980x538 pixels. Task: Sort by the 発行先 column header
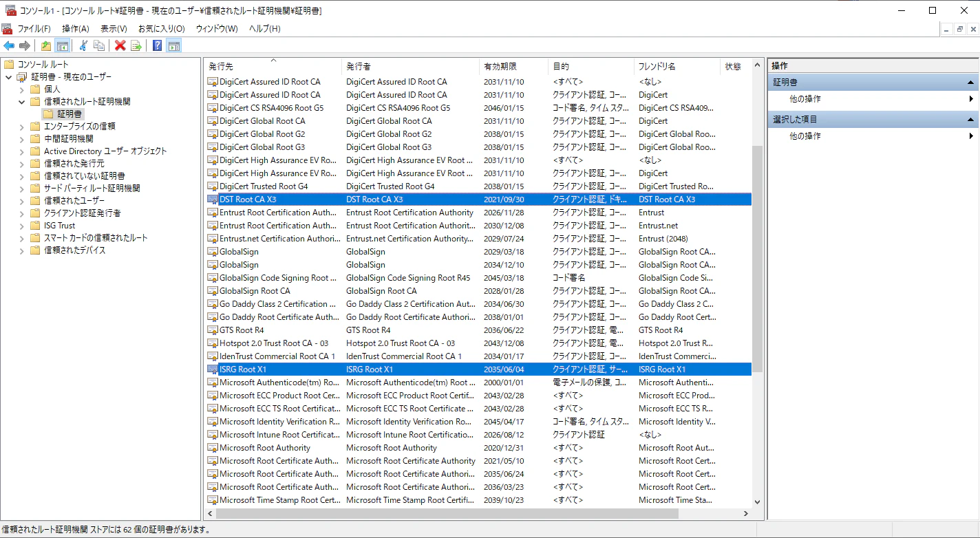pyautogui.click(x=273, y=67)
